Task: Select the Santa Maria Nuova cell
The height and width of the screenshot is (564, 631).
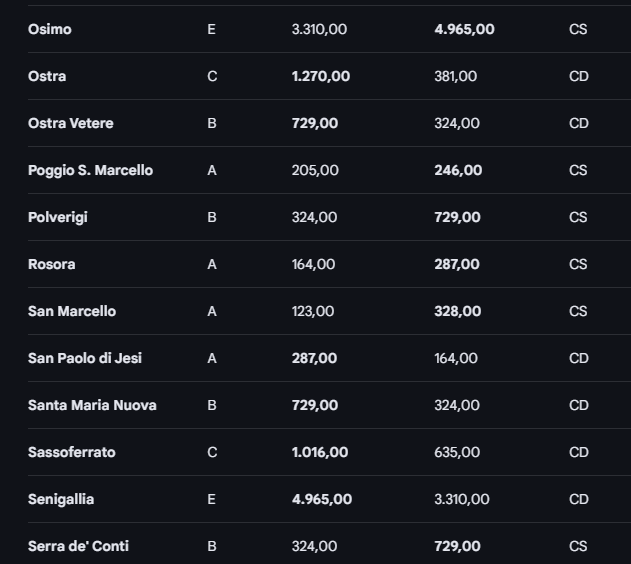Action: click(x=92, y=405)
